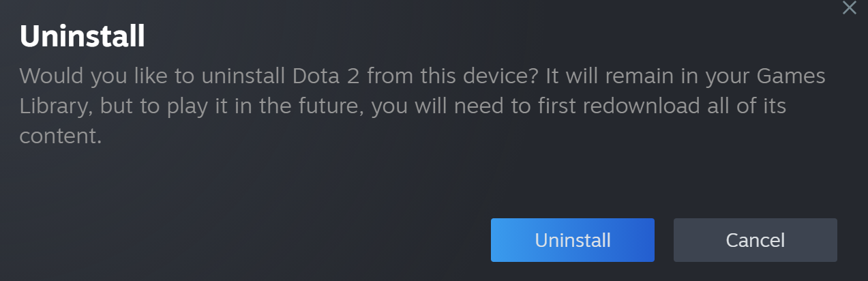Choose Uninstall to remove Dota 2
Screen dimensions: 868x281
(572, 240)
